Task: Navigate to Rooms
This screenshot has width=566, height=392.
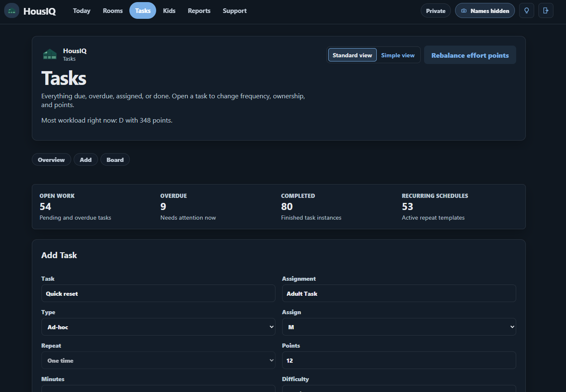Action: 113,10
